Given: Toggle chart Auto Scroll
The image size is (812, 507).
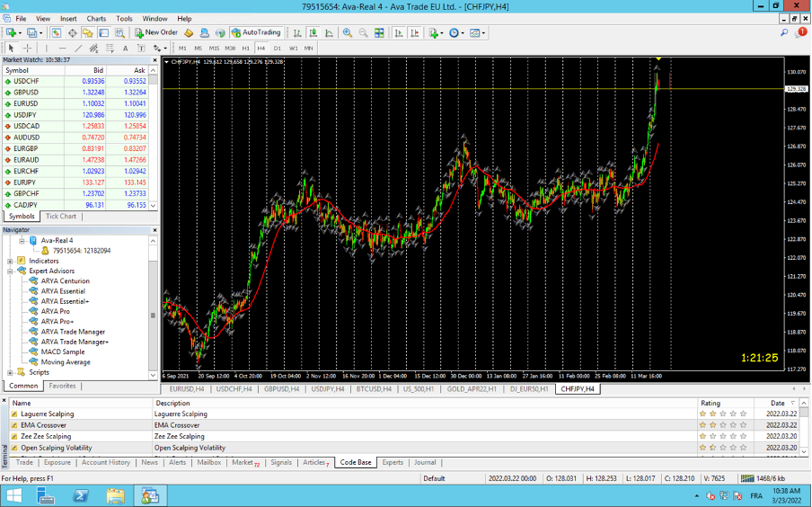Looking at the screenshot, I should pyautogui.click(x=399, y=32).
